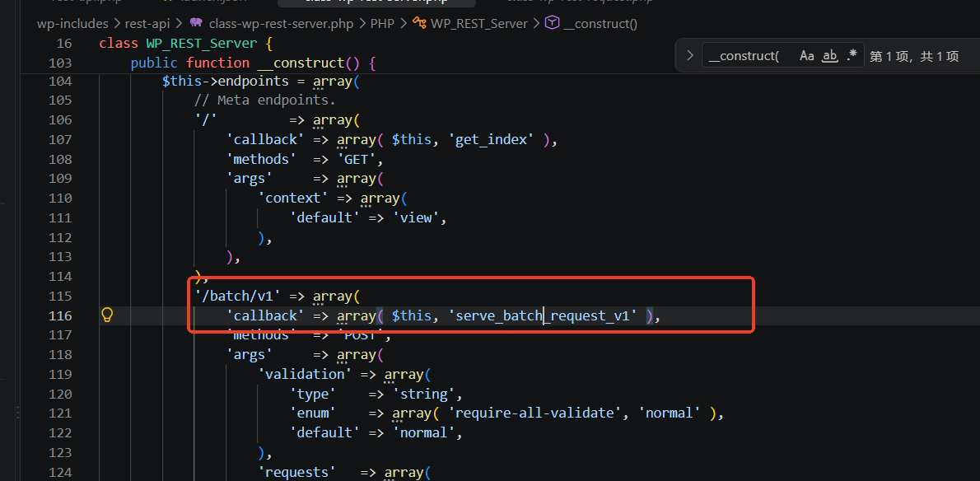Expand replace field with find widget chevron

(690, 56)
